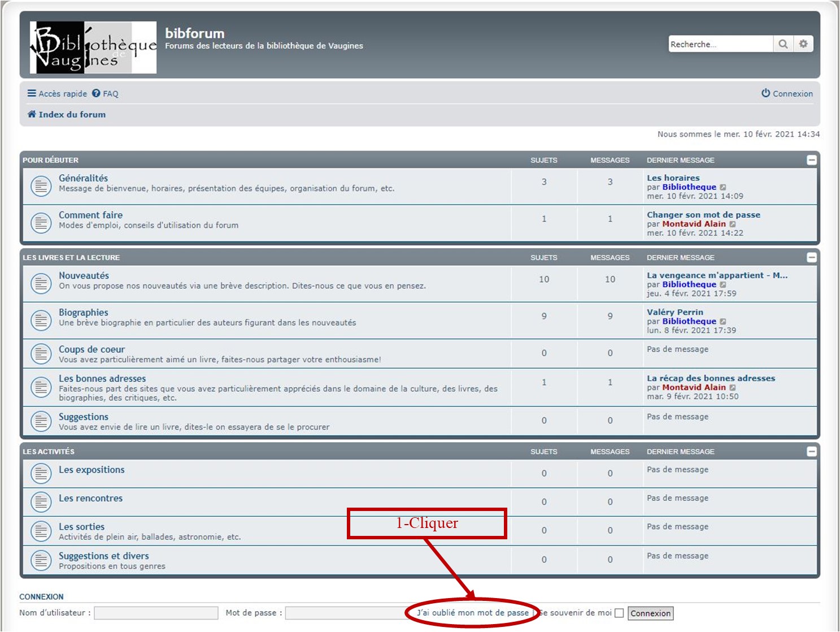
Task: Click the Recherche search field
Action: (x=720, y=44)
